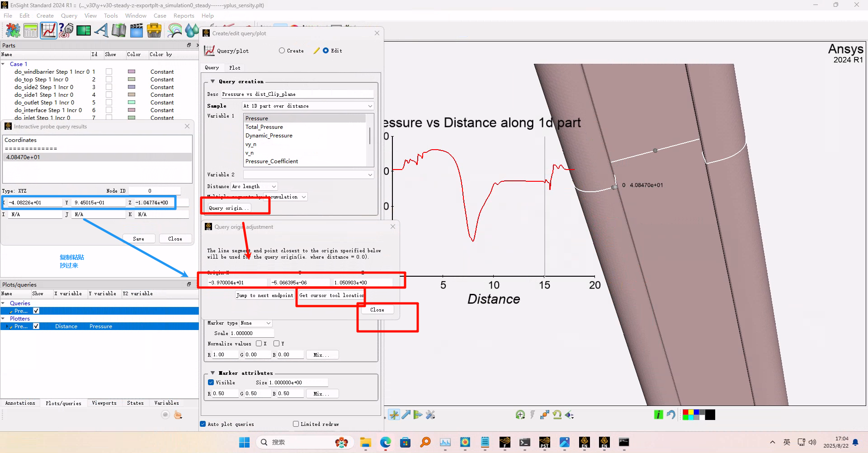
Task: Select the Create radio button
Action: point(282,51)
